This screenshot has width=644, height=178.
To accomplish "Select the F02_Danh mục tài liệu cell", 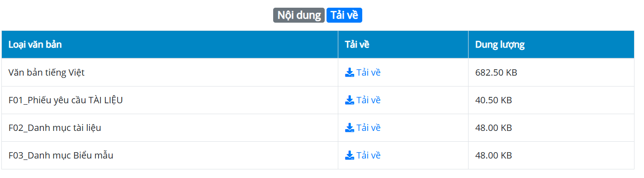I will 170,128.
